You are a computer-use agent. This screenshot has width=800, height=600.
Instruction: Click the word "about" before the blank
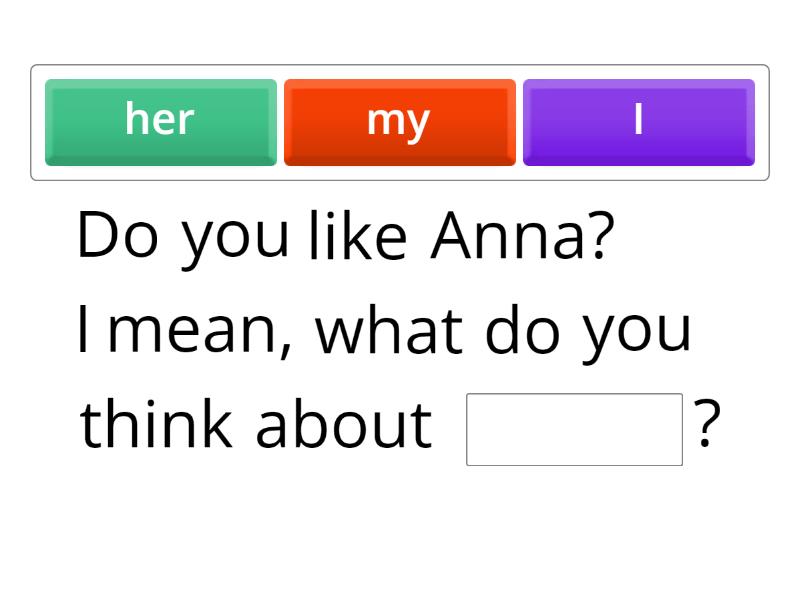[x=343, y=424]
